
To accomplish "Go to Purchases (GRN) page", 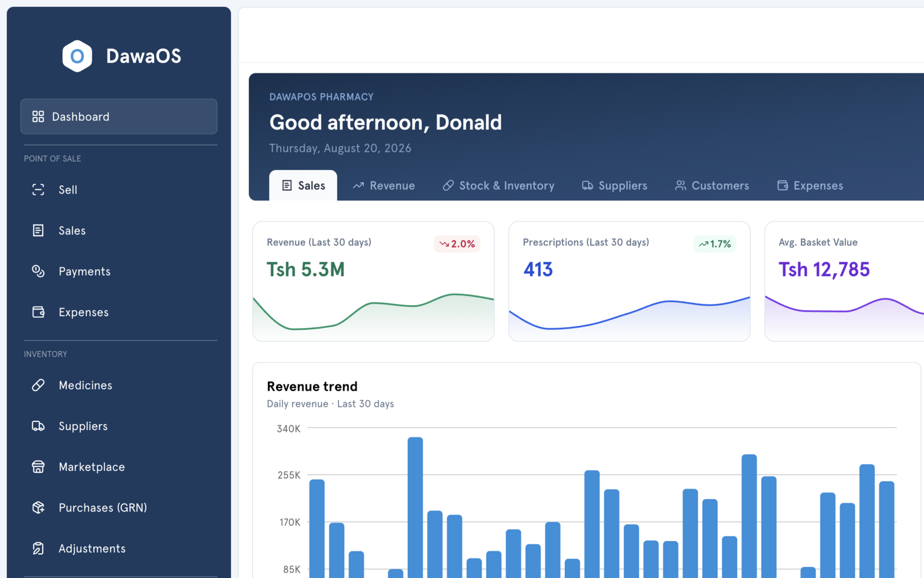I will tap(119, 507).
